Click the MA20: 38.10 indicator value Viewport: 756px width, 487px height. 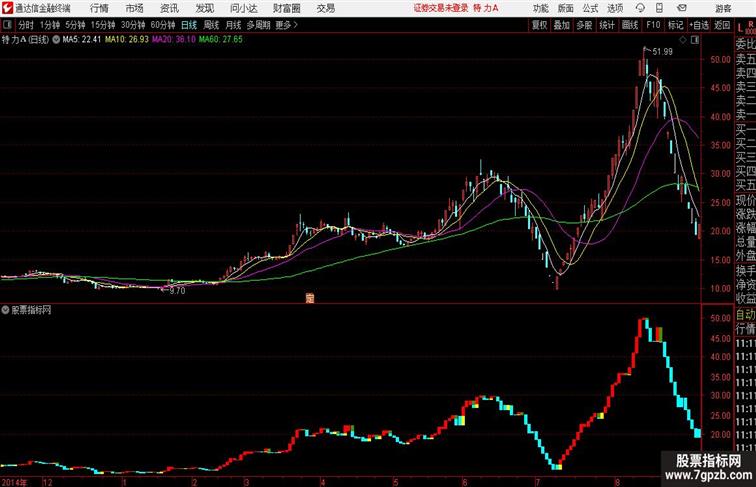click(174, 40)
